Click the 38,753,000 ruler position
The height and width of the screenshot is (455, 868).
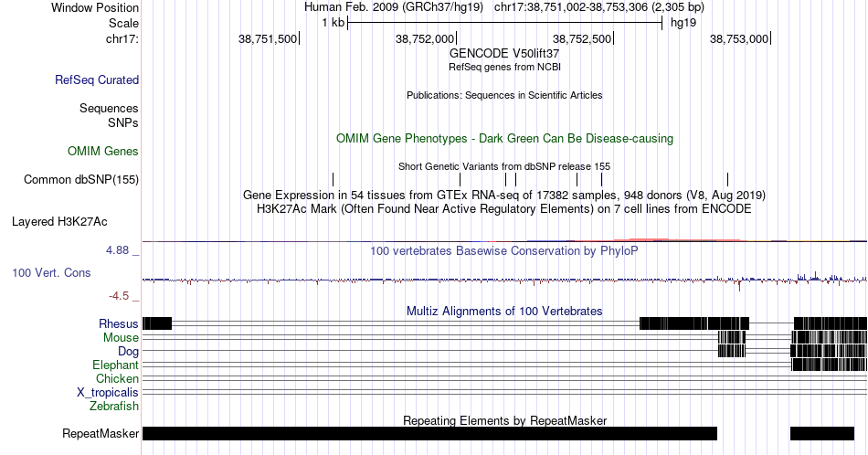click(739, 38)
